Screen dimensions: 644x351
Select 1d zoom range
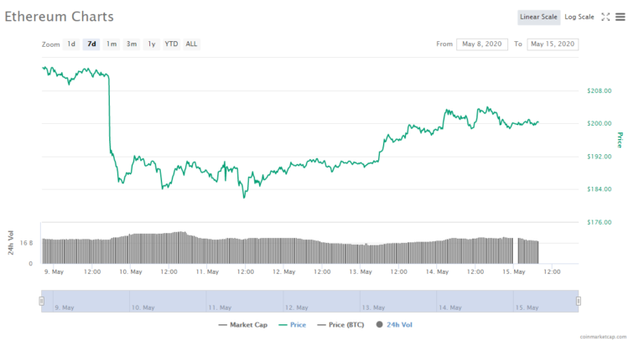(x=71, y=44)
